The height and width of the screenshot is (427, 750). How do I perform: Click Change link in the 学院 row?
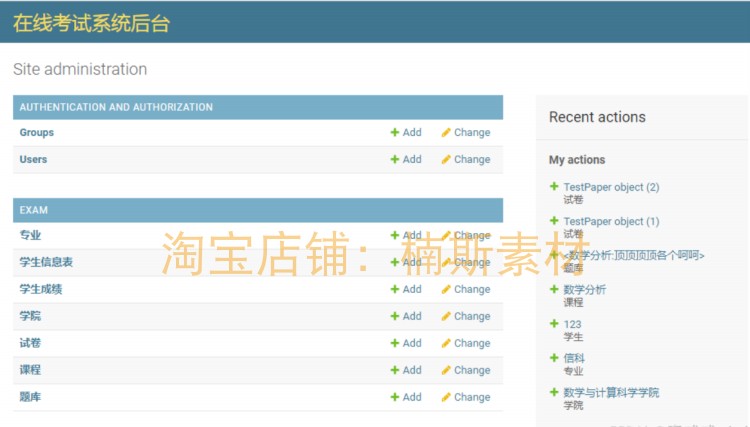(x=466, y=316)
